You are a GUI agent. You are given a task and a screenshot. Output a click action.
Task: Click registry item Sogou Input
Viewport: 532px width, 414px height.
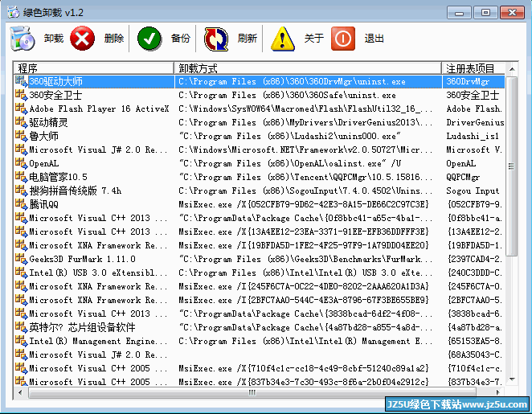point(473,191)
